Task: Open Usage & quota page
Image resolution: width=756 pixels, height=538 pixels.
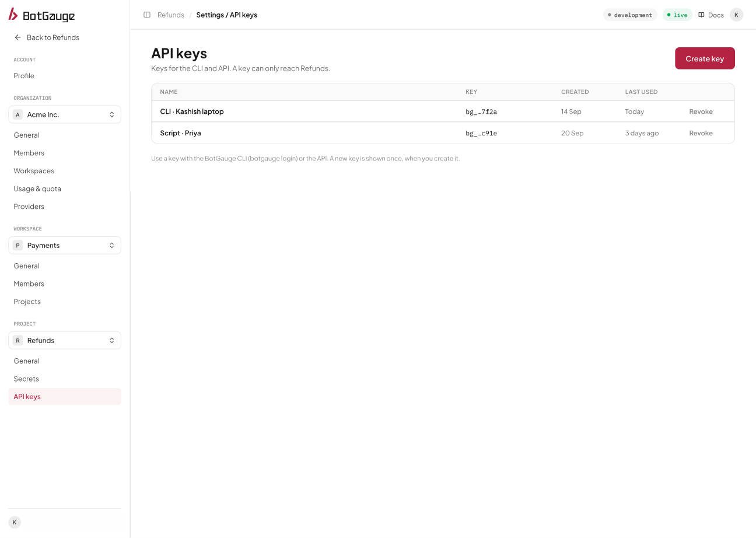Action: click(x=37, y=188)
